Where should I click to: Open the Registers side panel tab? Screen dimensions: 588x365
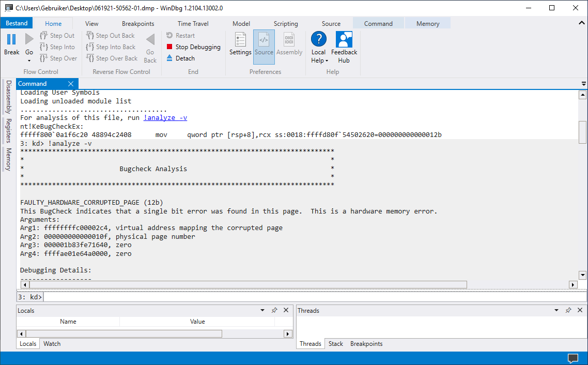[x=9, y=131]
